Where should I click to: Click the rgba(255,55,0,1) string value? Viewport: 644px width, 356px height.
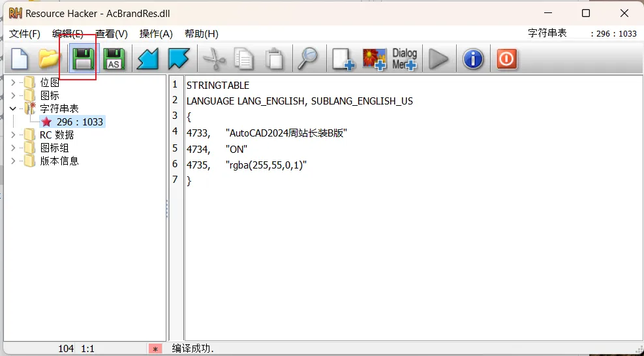point(266,165)
